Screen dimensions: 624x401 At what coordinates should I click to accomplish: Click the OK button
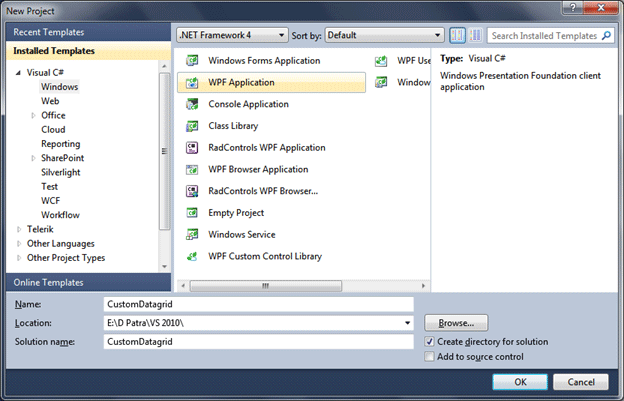click(520, 382)
